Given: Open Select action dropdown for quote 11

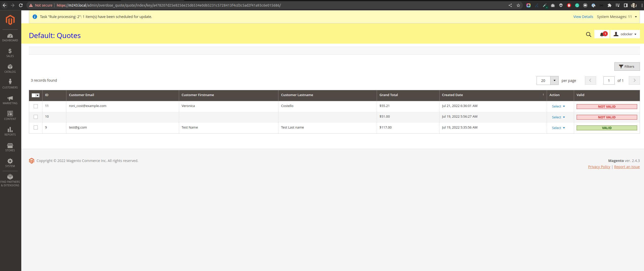Looking at the screenshot, I should click(558, 106).
